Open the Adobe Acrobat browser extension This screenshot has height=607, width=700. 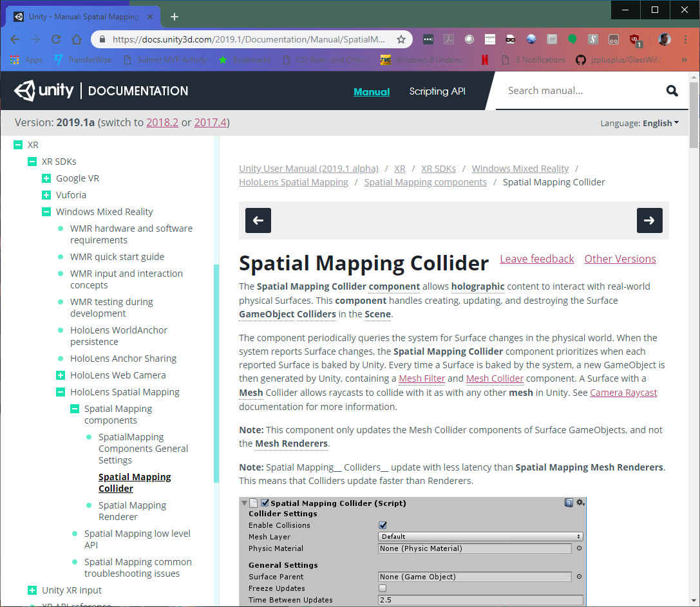coord(448,39)
